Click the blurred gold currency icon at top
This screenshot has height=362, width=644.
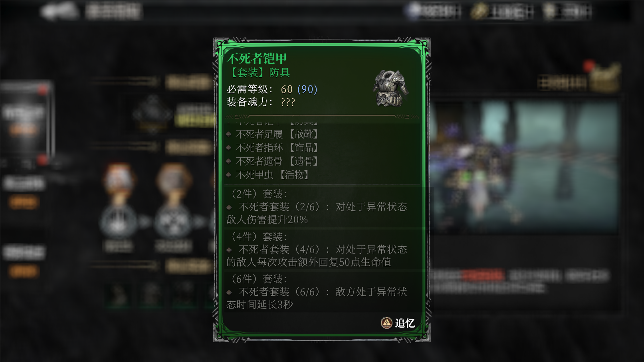479,11
